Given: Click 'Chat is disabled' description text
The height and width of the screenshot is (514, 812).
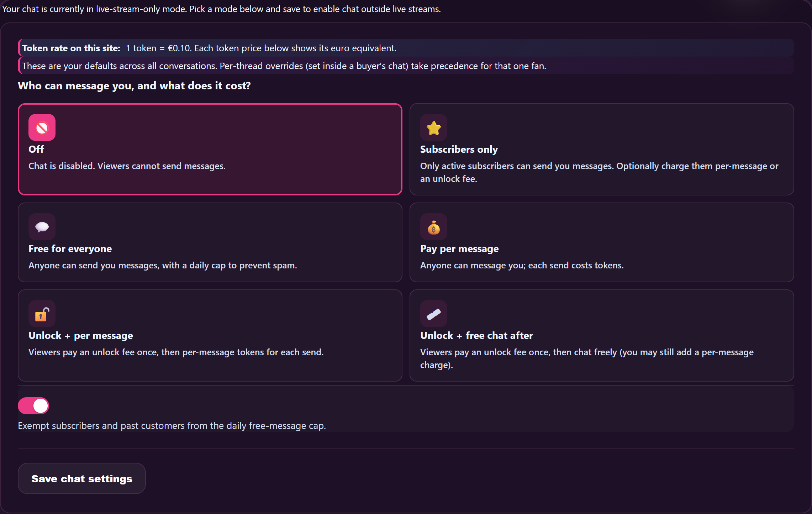Looking at the screenshot, I should tap(127, 166).
